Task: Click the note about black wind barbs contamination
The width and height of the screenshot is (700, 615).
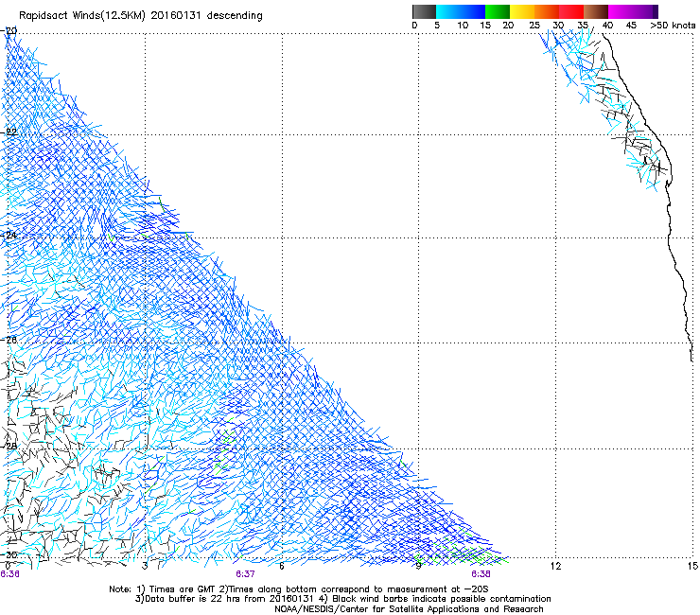Action: [435, 599]
